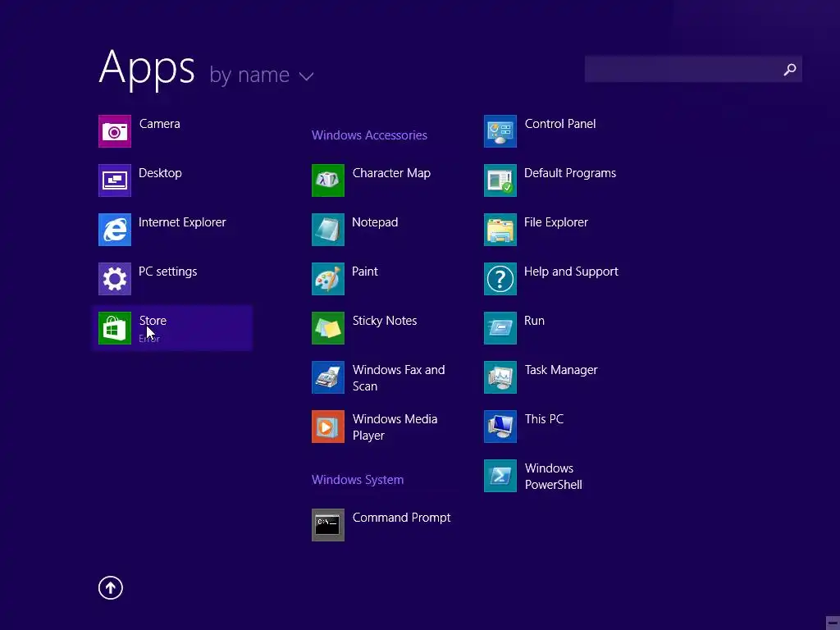Viewport: 840px width, 630px height.
Task: Open the 'by name' sort dropdown
Action: point(261,75)
